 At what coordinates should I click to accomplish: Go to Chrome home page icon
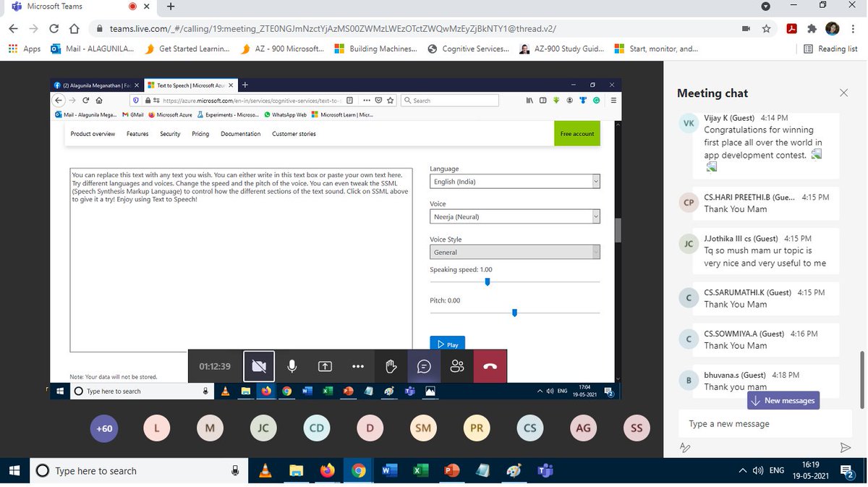tap(74, 29)
